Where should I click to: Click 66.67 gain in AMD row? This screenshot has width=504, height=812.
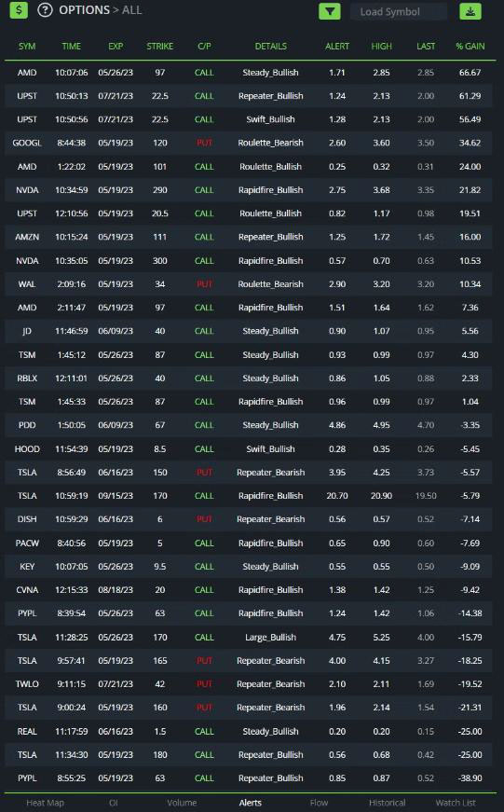(470, 73)
